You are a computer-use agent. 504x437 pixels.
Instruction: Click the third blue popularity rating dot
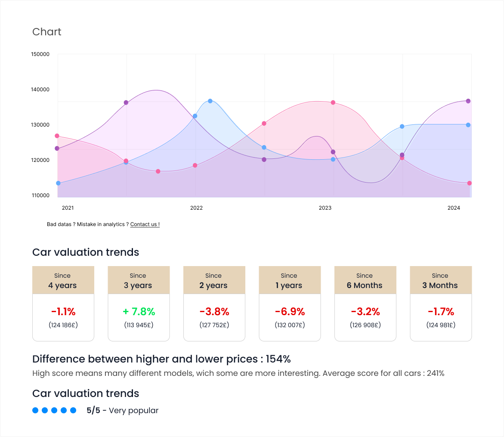coord(54,410)
